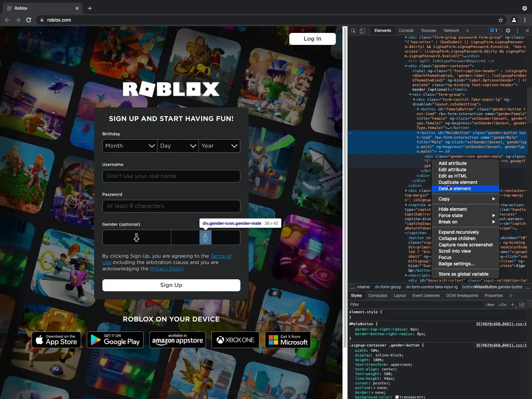The height and width of the screenshot is (399, 532).
Task: Click the browser forward arrow
Action: [18, 20]
